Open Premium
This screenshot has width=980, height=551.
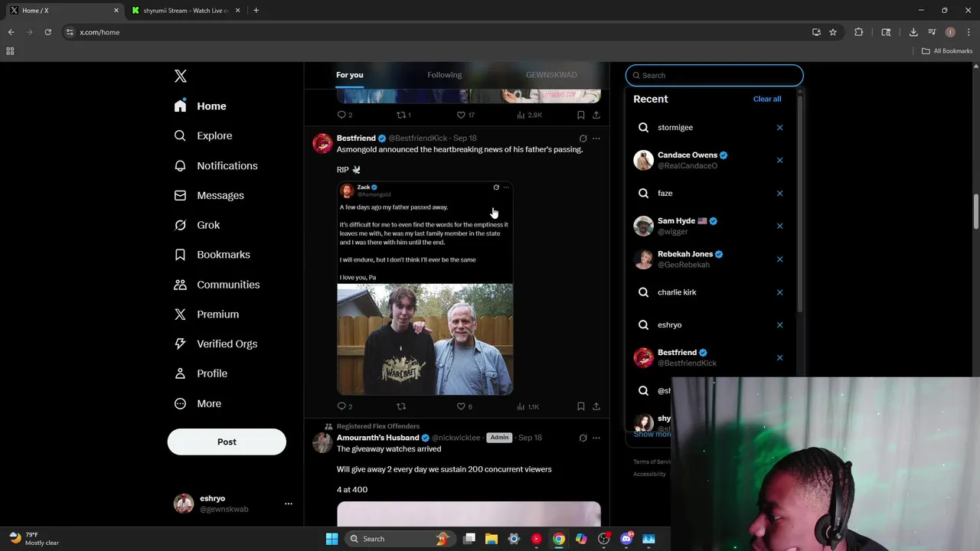pos(207,314)
